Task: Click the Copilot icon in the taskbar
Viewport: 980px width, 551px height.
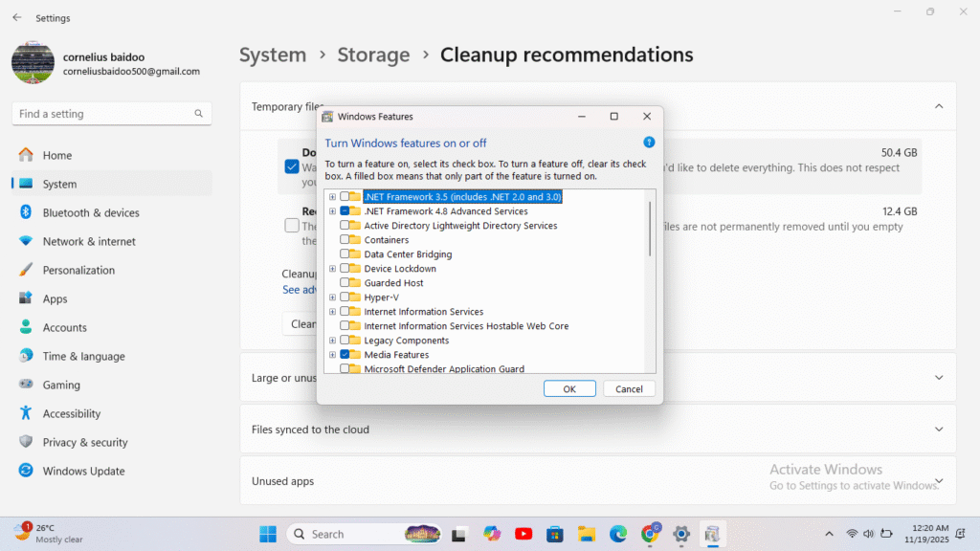Action: [492, 534]
